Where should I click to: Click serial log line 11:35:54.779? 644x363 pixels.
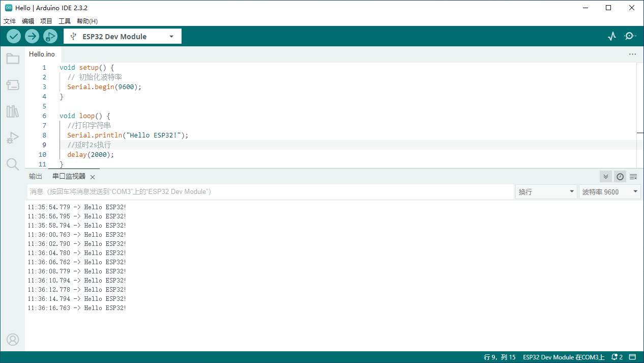pyautogui.click(x=77, y=207)
